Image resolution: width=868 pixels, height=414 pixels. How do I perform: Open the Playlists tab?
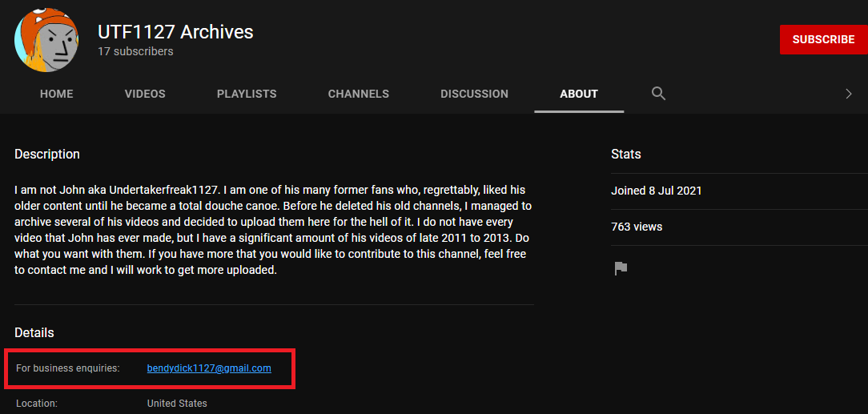[x=247, y=94]
